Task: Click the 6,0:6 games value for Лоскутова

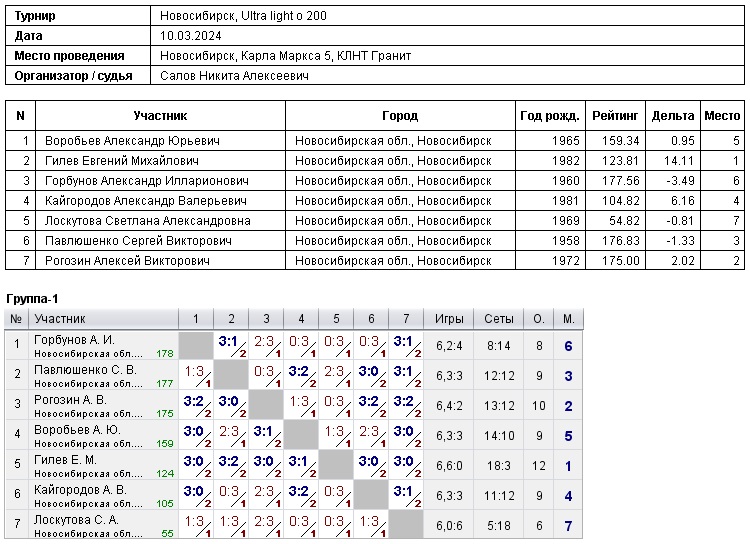Action: tap(449, 526)
